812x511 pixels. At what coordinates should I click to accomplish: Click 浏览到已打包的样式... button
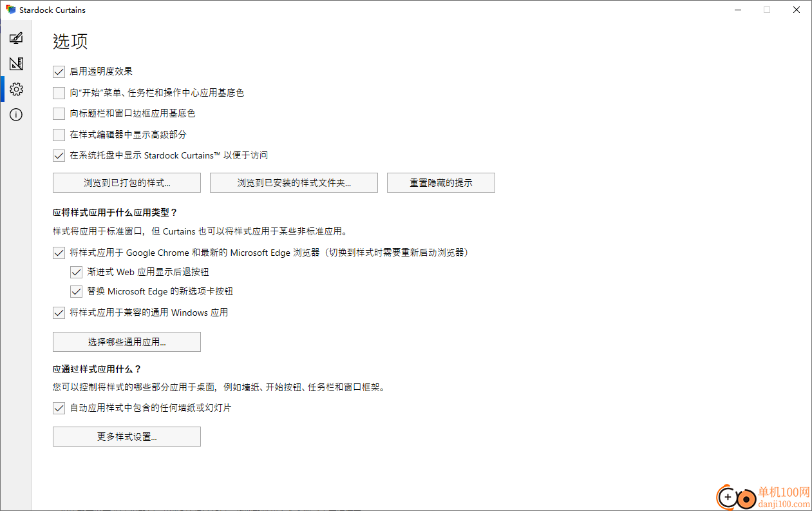pos(127,182)
